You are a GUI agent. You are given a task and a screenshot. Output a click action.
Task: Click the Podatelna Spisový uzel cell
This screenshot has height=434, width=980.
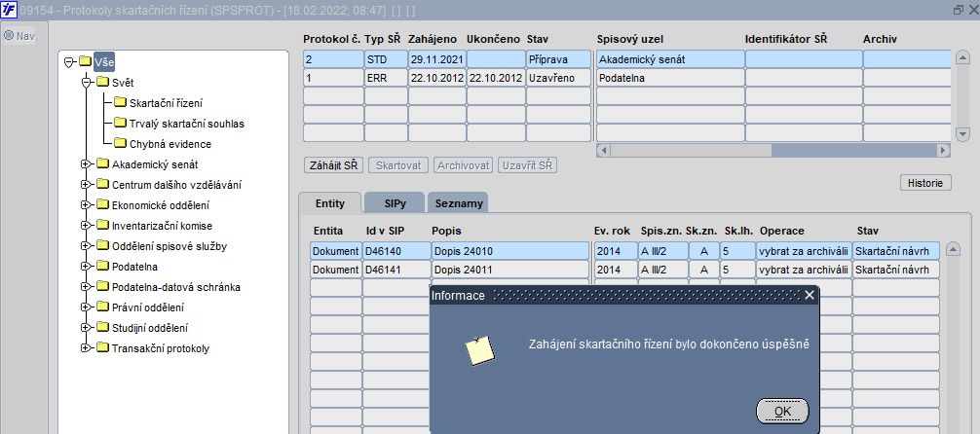[x=670, y=78]
